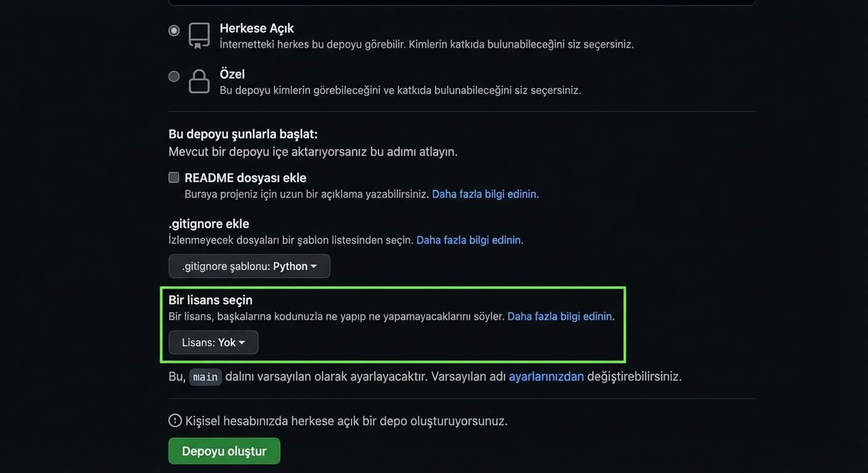This screenshot has width=868, height=473.
Task: Click the Bir lisans seçin heading
Action: click(x=210, y=300)
